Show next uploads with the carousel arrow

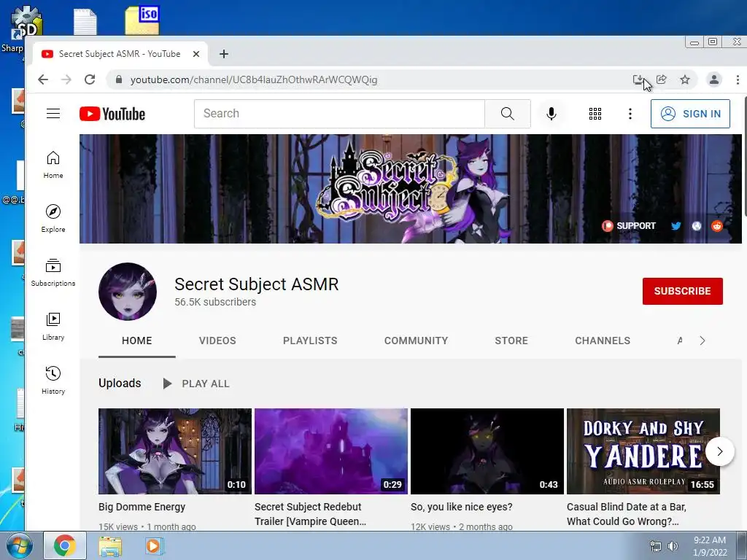point(720,451)
